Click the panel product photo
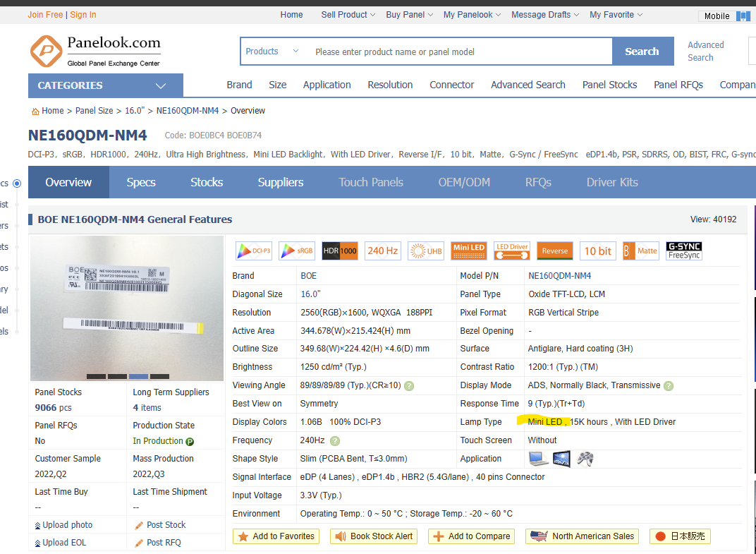756x554 pixels. tap(127, 308)
